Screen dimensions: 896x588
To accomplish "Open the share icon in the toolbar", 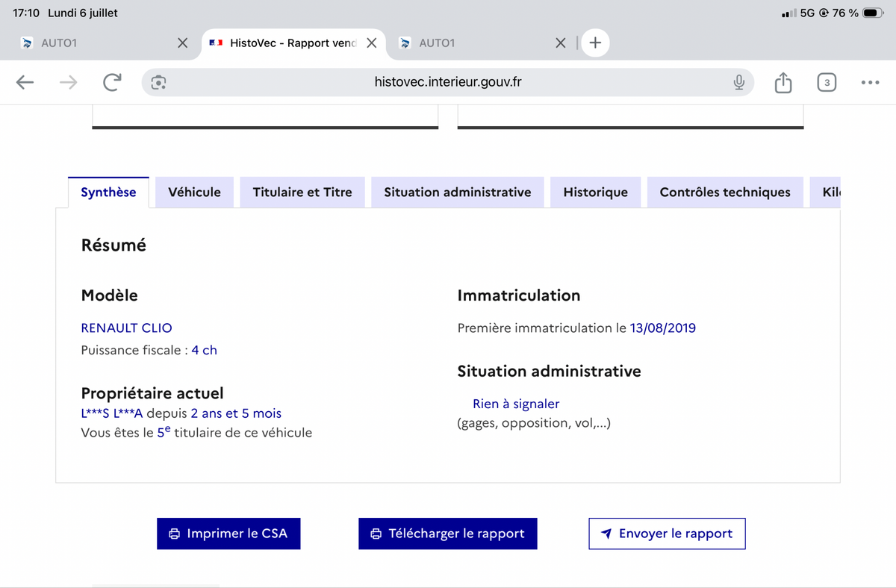I will 783,82.
